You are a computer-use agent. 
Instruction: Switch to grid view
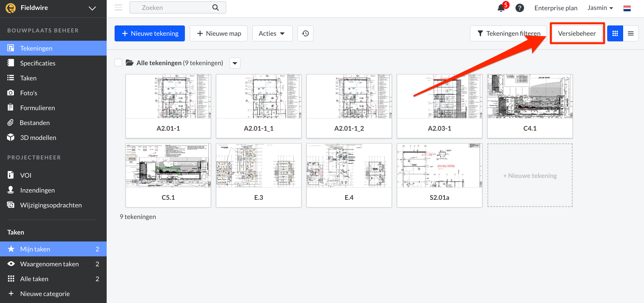pos(615,33)
